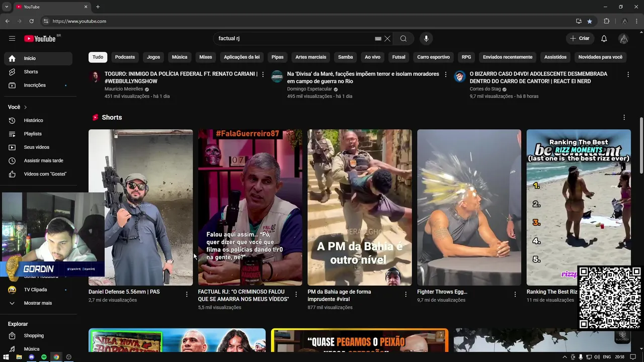Open Shorts in sidebar
Viewport: 644px width, 362px height.
tap(38, 72)
